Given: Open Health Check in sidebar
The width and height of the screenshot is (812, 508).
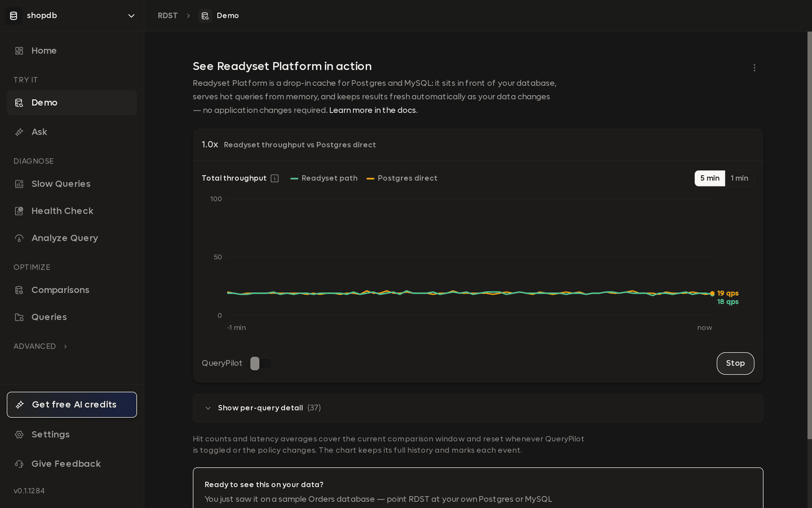Looking at the screenshot, I should click(72, 211).
